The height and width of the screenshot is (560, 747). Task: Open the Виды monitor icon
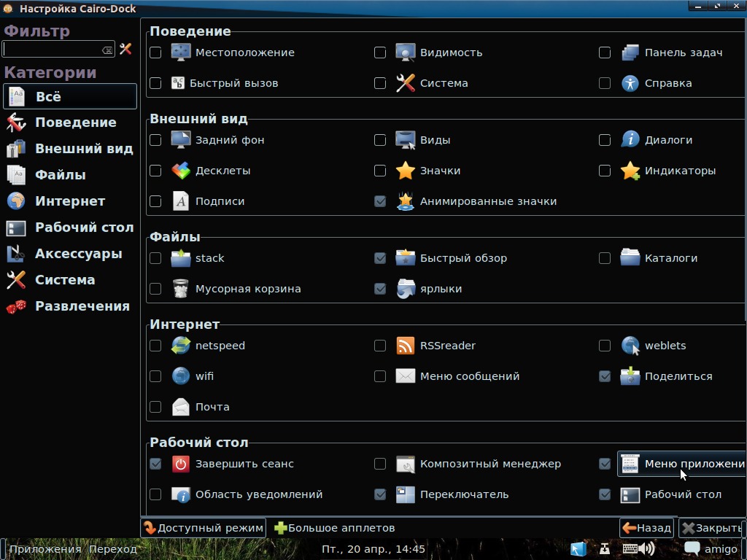pyautogui.click(x=406, y=140)
